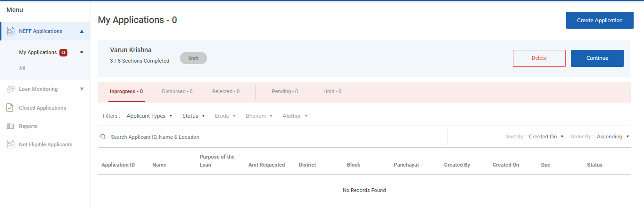644x208 pixels.
Task: Expand the Loan Monitoring submenu arrow
Action: tap(82, 89)
